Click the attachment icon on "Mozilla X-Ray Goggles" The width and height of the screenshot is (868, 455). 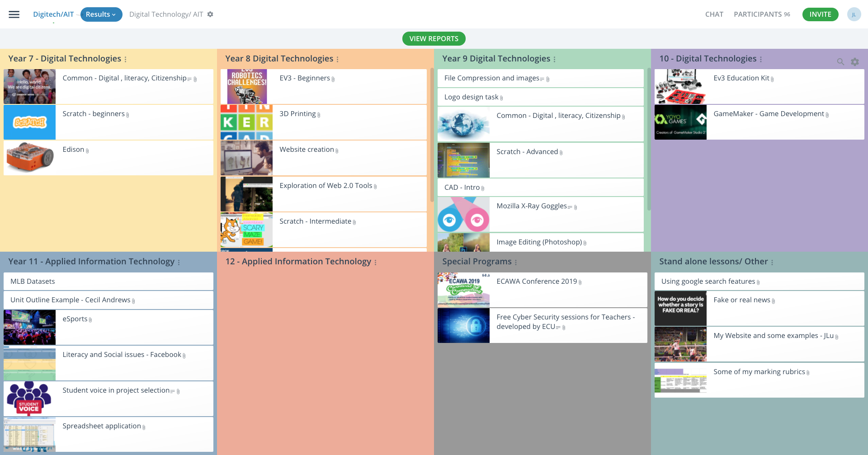tap(576, 207)
